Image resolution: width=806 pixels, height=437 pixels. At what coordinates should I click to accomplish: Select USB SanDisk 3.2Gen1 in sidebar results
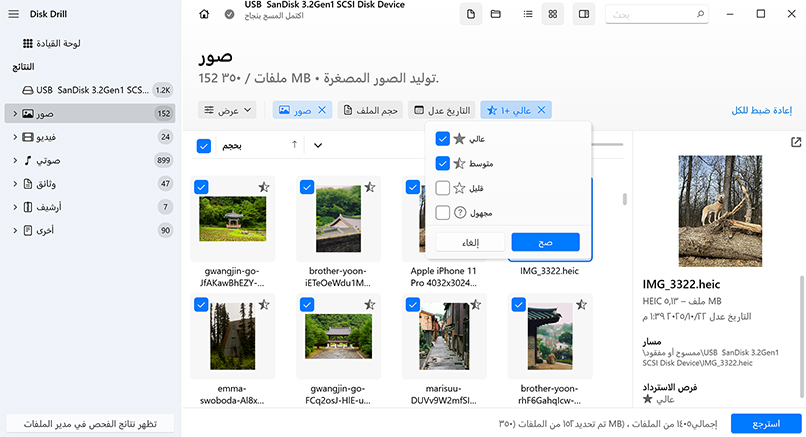[90, 90]
